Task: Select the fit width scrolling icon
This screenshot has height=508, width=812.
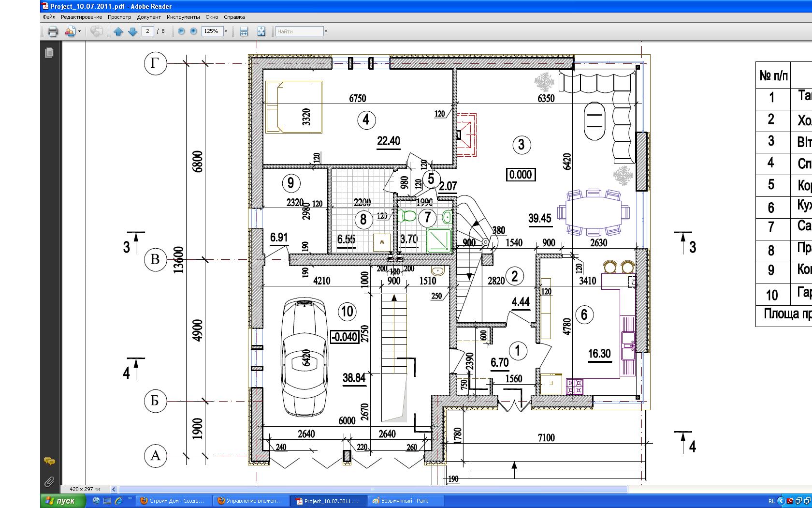Action: tap(244, 31)
